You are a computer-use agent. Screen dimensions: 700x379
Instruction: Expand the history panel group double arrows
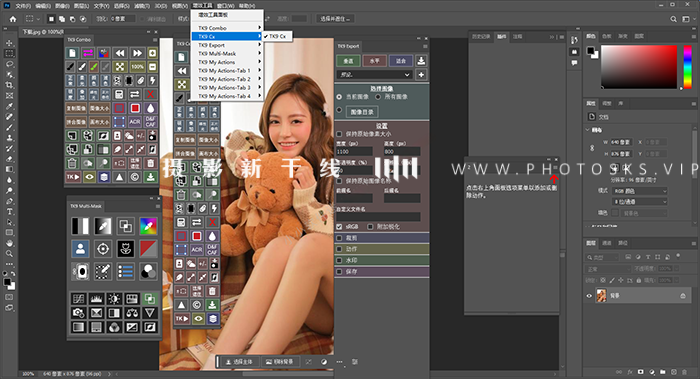(x=552, y=37)
